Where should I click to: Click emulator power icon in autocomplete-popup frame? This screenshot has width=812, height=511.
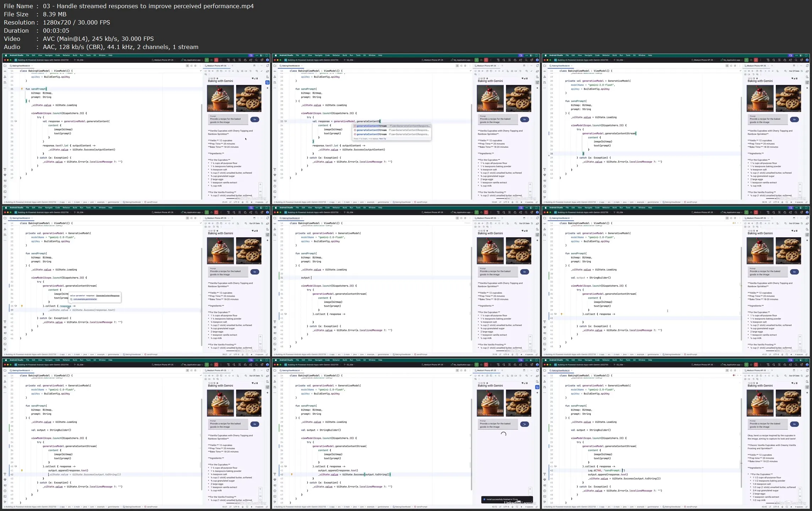475,71
